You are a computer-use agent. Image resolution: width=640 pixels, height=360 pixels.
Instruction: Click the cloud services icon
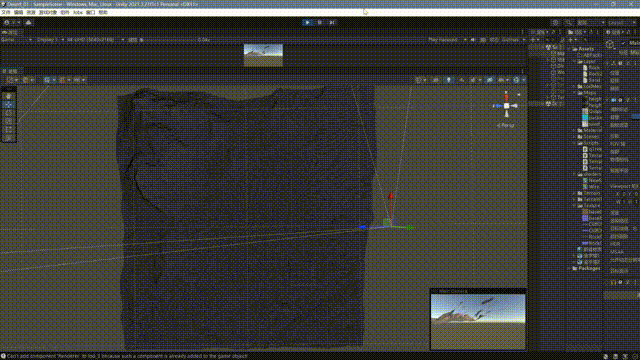click(28, 22)
